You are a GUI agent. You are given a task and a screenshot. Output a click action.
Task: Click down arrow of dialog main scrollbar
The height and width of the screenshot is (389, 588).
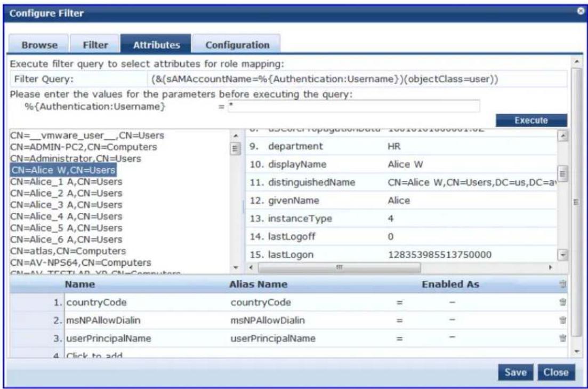(577, 352)
